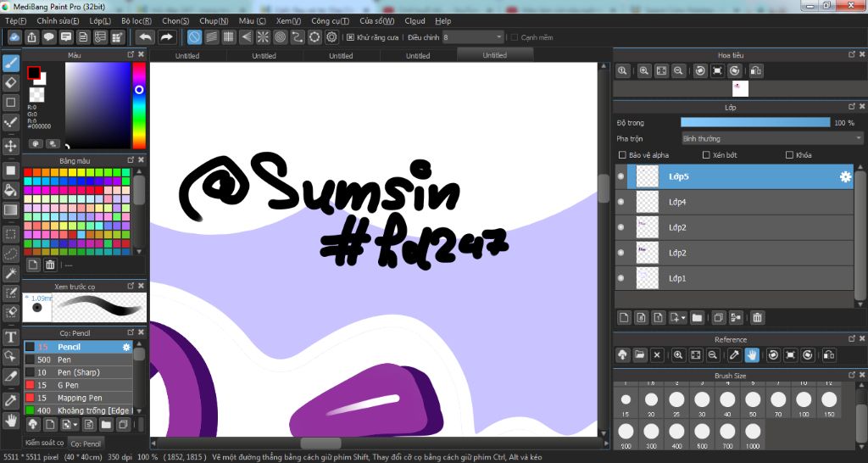Click the Undo arrow

tap(145, 37)
